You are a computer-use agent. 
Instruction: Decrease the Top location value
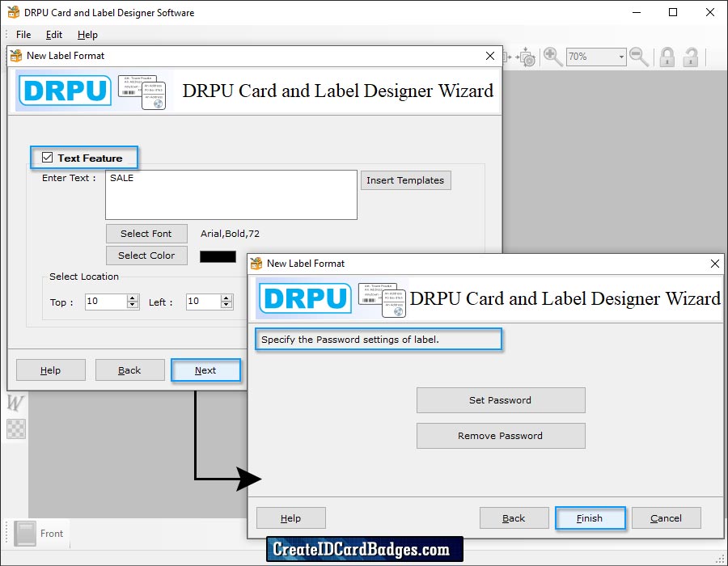coord(133,305)
